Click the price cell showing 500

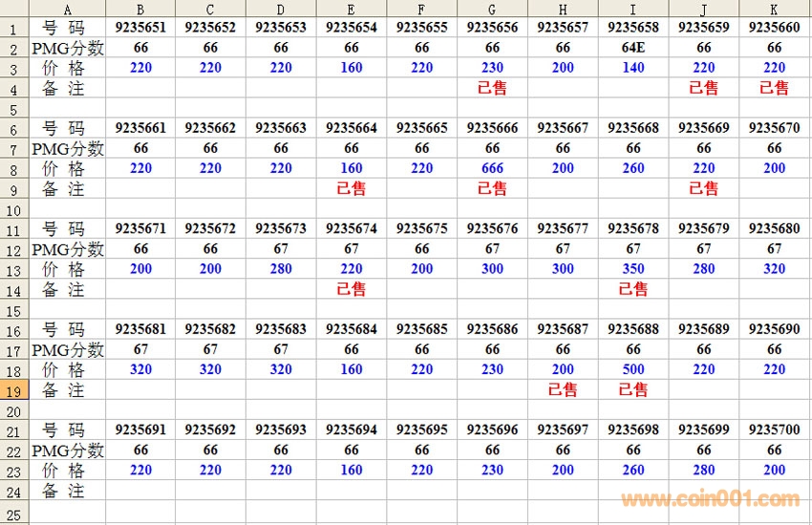[x=633, y=369]
